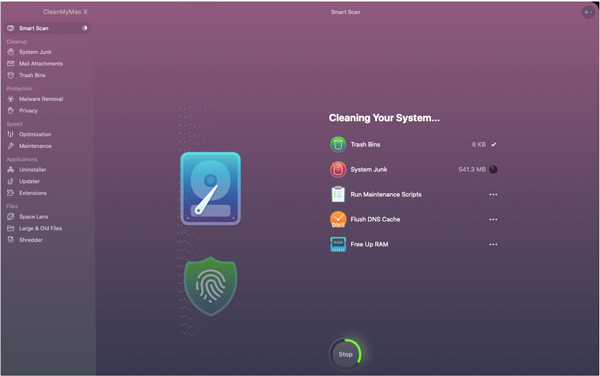Click the Free Up RAM chip icon
This screenshot has height=376, width=600.
pyautogui.click(x=338, y=244)
